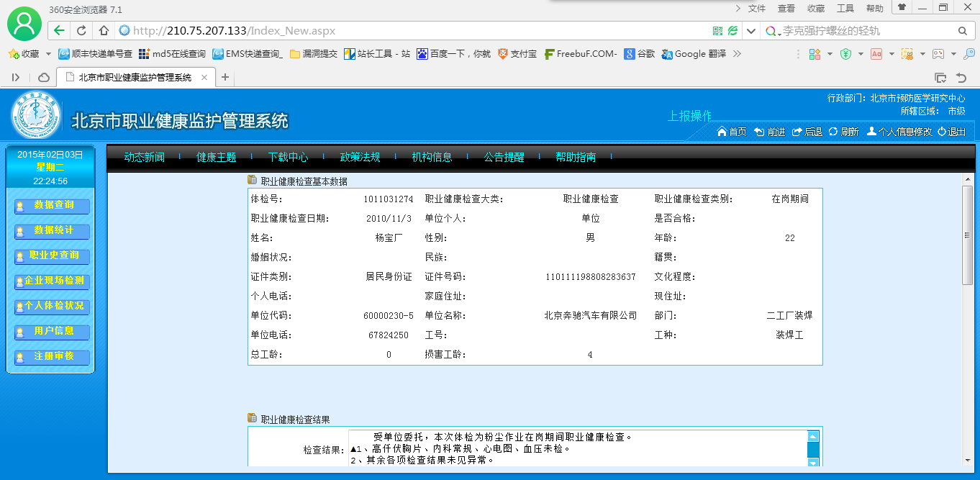
Task: Click 前进 forward link in the system header
Action: [770, 132]
